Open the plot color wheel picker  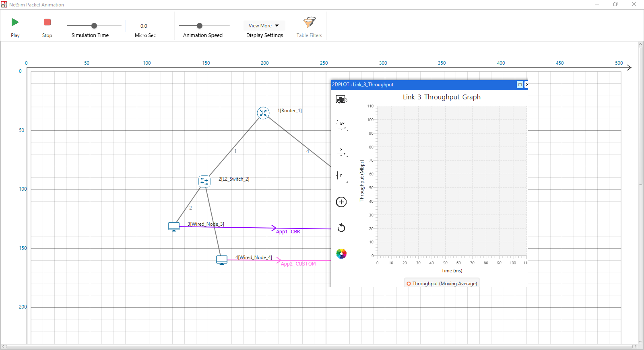click(x=341, y=254)
